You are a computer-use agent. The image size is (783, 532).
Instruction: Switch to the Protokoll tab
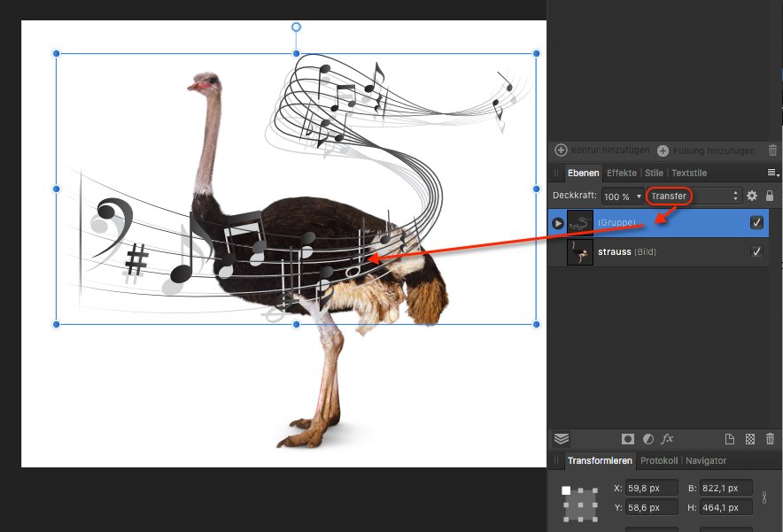pos(659,460)
